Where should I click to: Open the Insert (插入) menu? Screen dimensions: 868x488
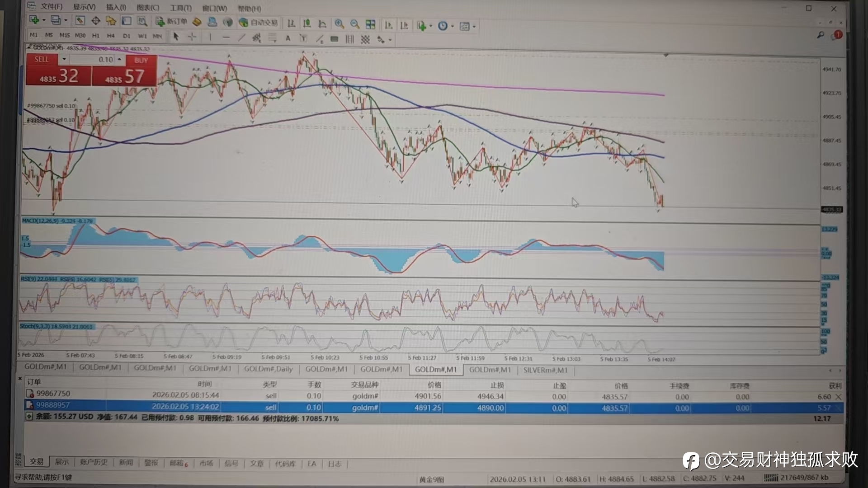[x=116, y=7]
